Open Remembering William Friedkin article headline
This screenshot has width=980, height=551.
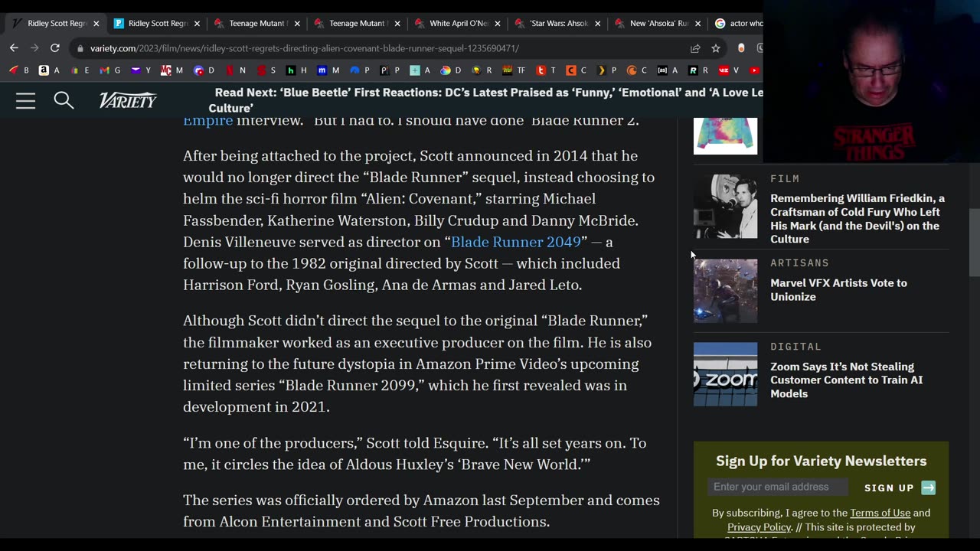click(857, 218)
